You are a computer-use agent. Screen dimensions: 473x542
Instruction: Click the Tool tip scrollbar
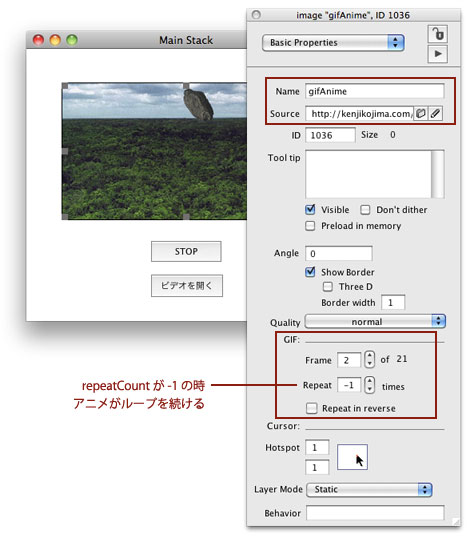click(x=438, y=174)
